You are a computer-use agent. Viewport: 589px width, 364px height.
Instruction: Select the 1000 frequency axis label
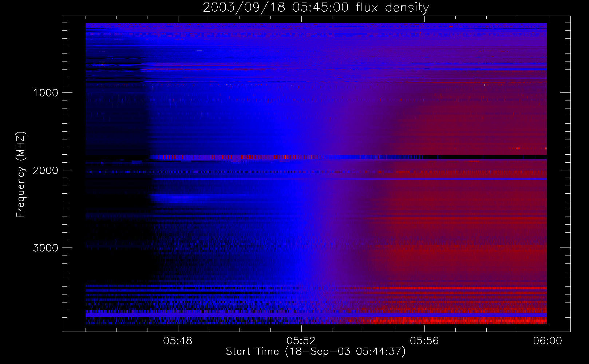[46, 93]
